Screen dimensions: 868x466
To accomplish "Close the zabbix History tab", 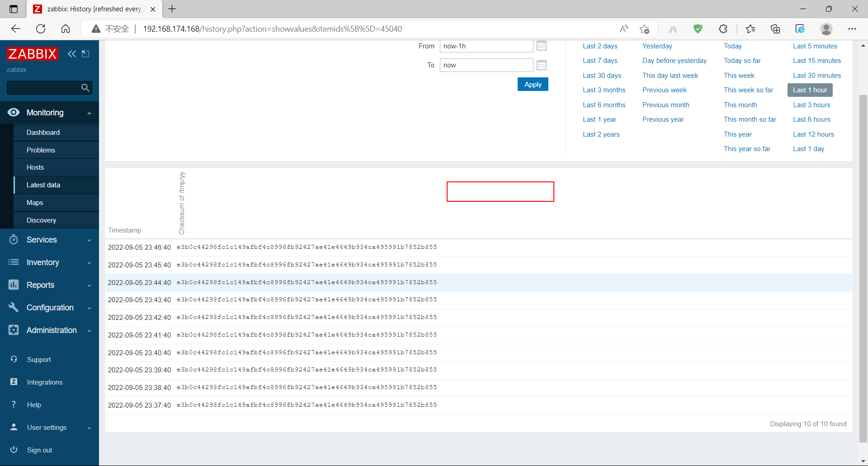I will point(153,9).
